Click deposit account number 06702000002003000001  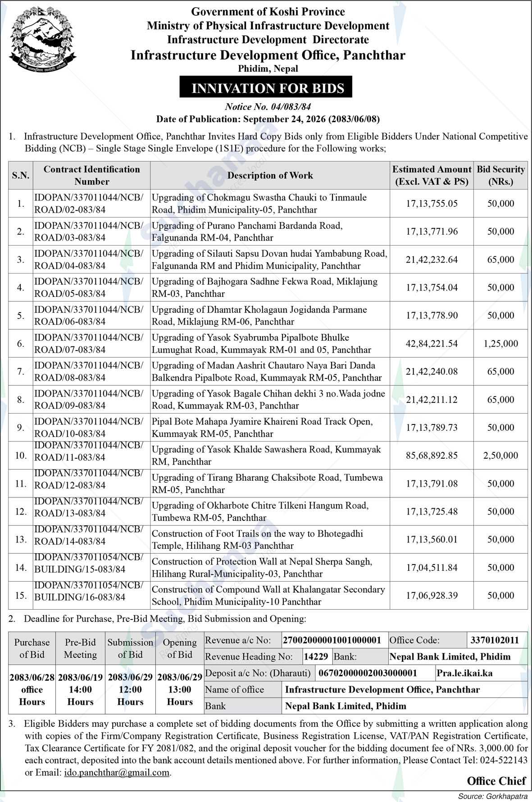(x=368, y=673)
